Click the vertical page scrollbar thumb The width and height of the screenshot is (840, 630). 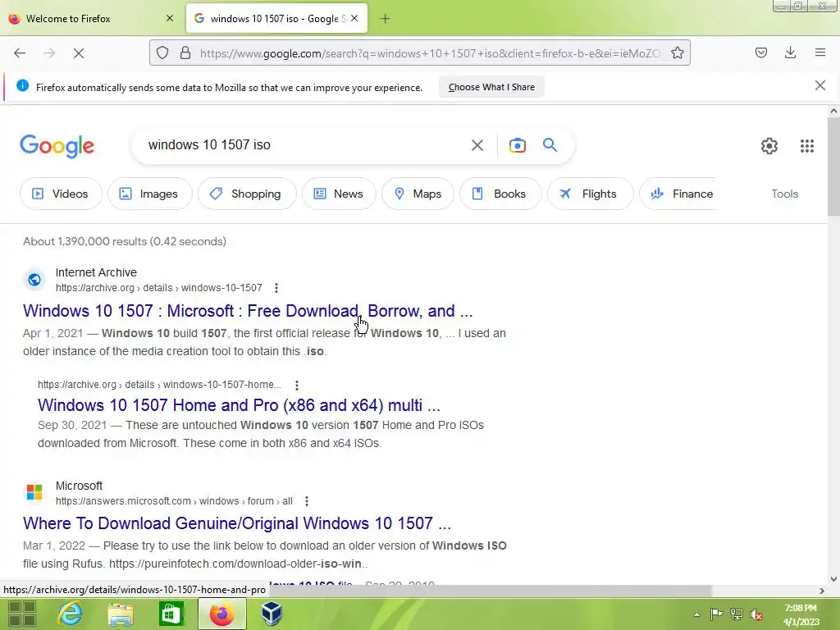point(833,166)
